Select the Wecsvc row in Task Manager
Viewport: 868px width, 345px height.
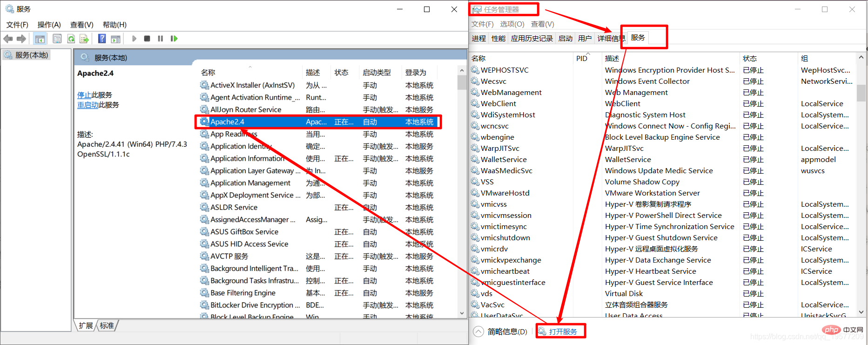pos(663,81)
